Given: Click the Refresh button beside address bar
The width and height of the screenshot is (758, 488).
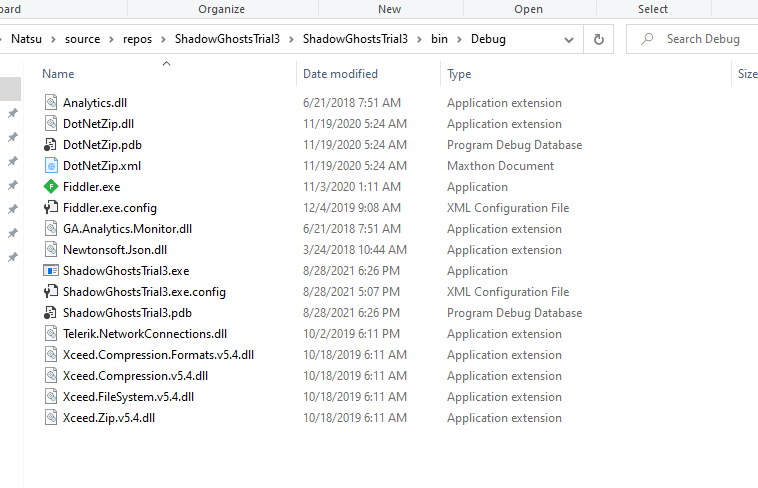Looking at the screenshot, I should 599,40.
